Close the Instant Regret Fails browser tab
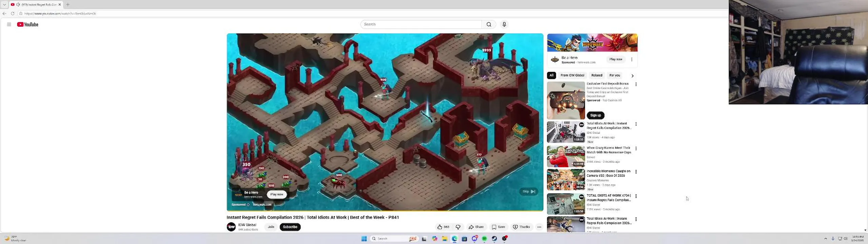 tap(60, 4)
